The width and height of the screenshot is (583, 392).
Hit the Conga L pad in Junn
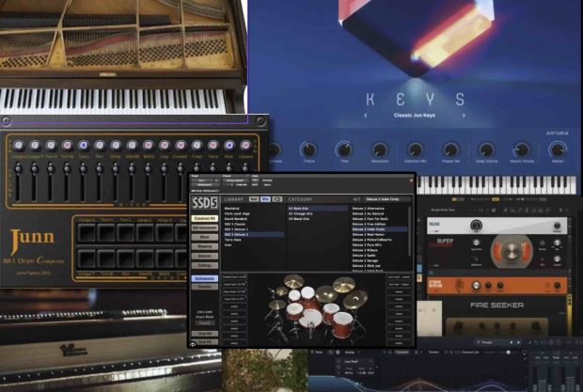pos(87,232)
